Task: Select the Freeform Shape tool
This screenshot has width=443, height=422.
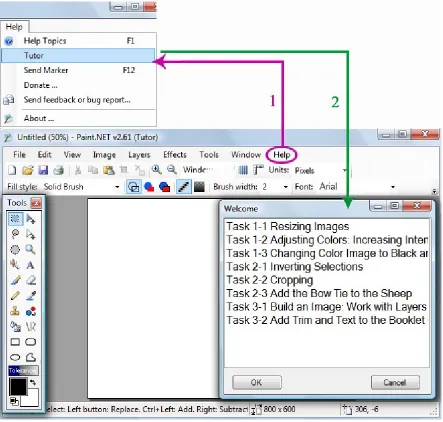Action: [x=31, y=357]
